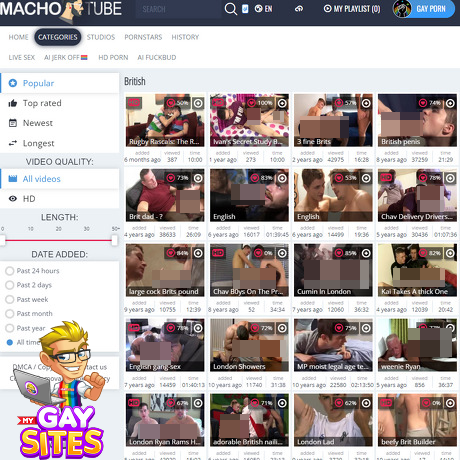The width and height of the screenshot is (460, 460).
Task: Add 'Rugby Rascals' video to playlist
Action: pos(198,103)
